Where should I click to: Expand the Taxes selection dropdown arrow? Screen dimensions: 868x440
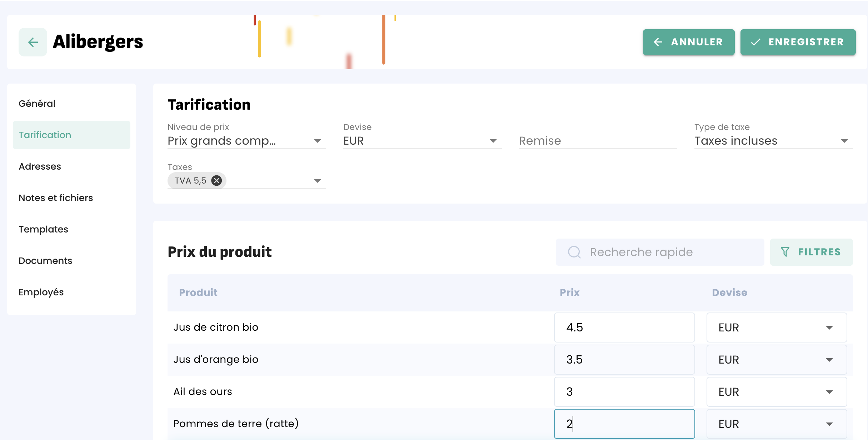317,181
